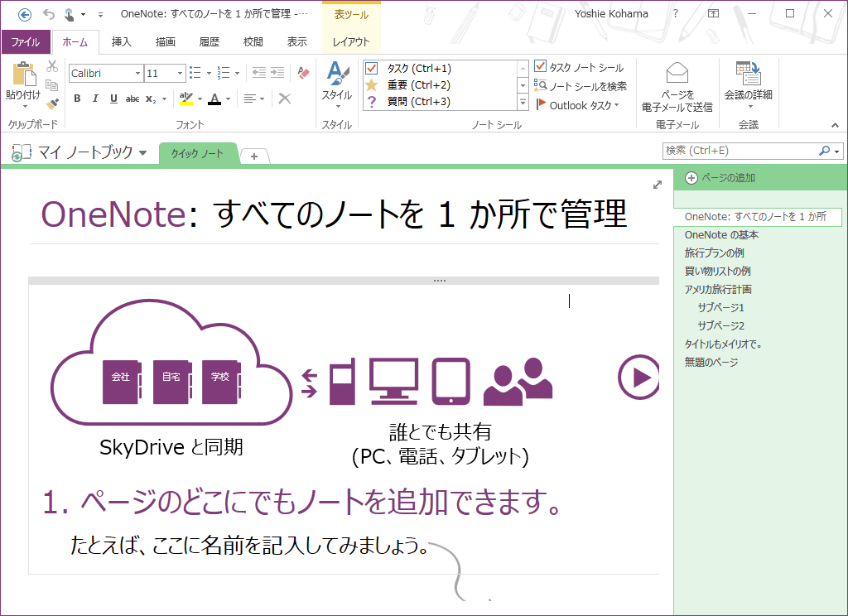Click the decrease indent icon

[x=259, y=73]
